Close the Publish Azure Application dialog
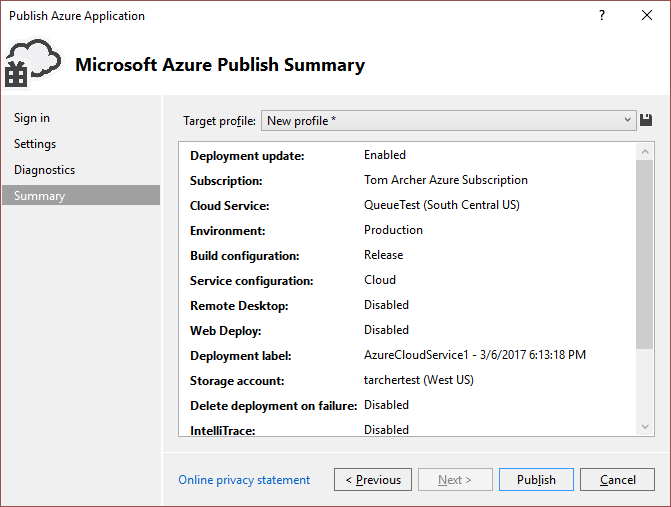This screenshot has height=507, width=671. 648,16
